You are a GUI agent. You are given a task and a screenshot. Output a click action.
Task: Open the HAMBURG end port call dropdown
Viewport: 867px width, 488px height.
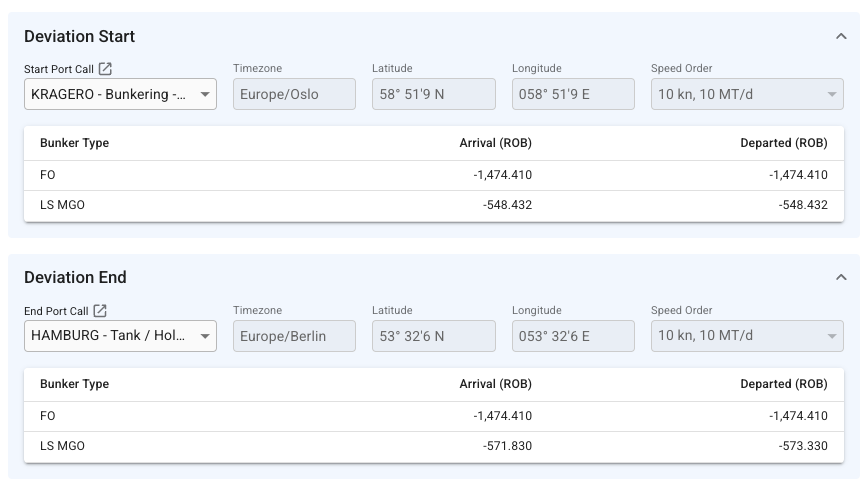(x=120, y=336)
